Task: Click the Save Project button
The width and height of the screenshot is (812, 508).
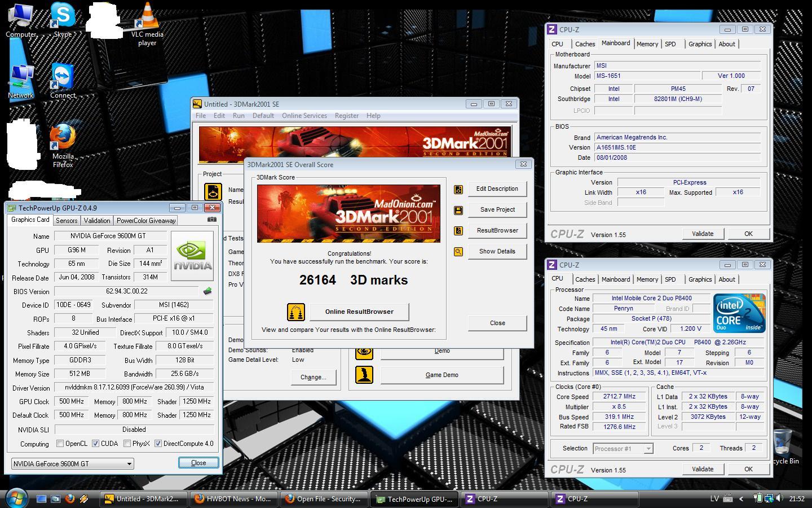Action: tap(497, 209)
